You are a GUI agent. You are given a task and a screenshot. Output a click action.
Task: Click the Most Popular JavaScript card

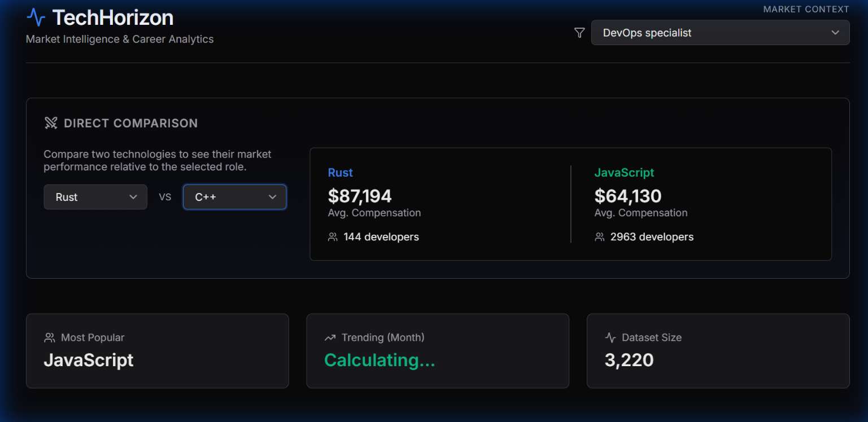click(157, 351)
